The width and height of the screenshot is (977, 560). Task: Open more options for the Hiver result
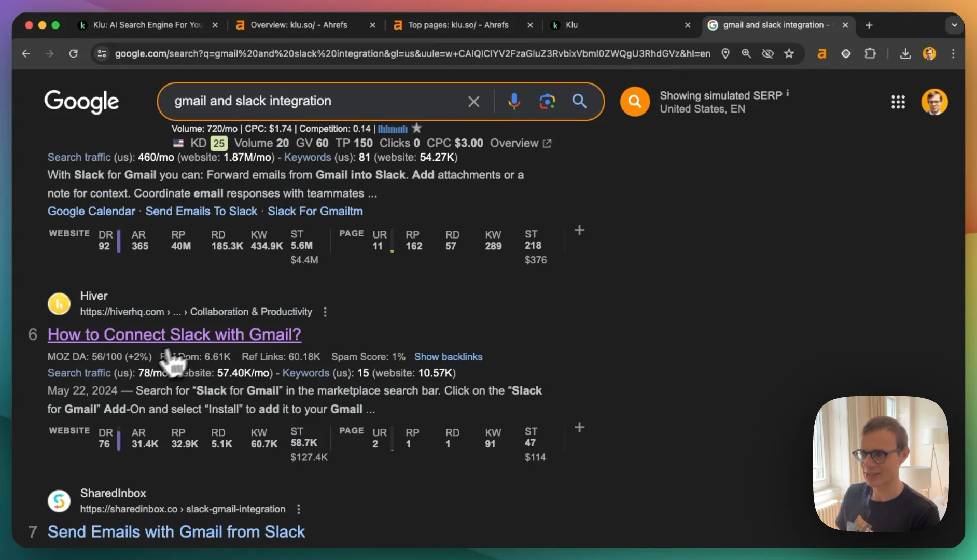pyautogui.click(x=325, y=312)
